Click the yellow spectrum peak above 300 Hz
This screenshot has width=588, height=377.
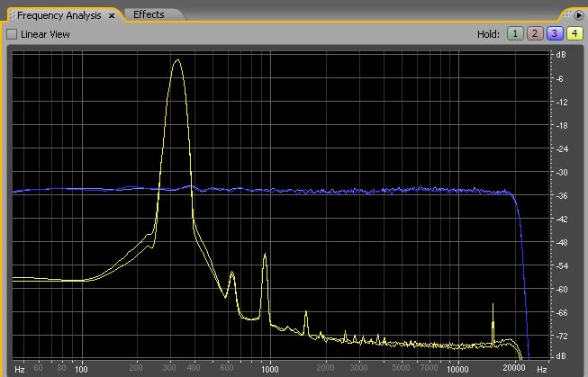pyautogui.click(x=177, y=60)
